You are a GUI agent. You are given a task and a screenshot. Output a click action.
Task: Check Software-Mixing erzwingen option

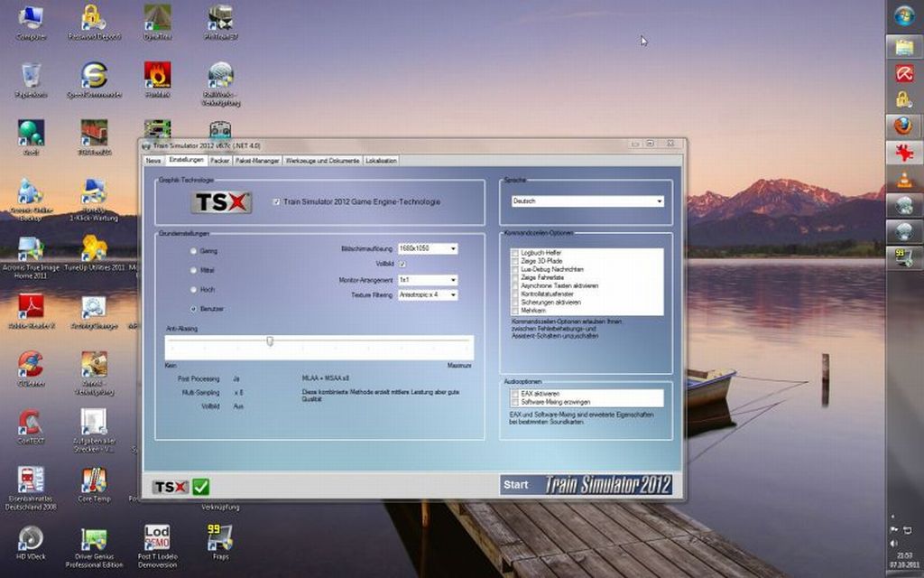pyautogui.click(x=515, y=402)
